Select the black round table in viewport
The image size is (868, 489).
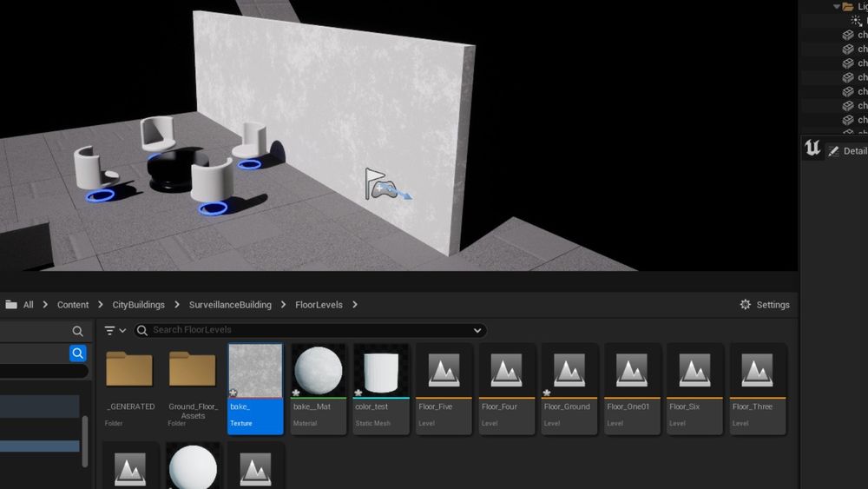coord(177,169)
